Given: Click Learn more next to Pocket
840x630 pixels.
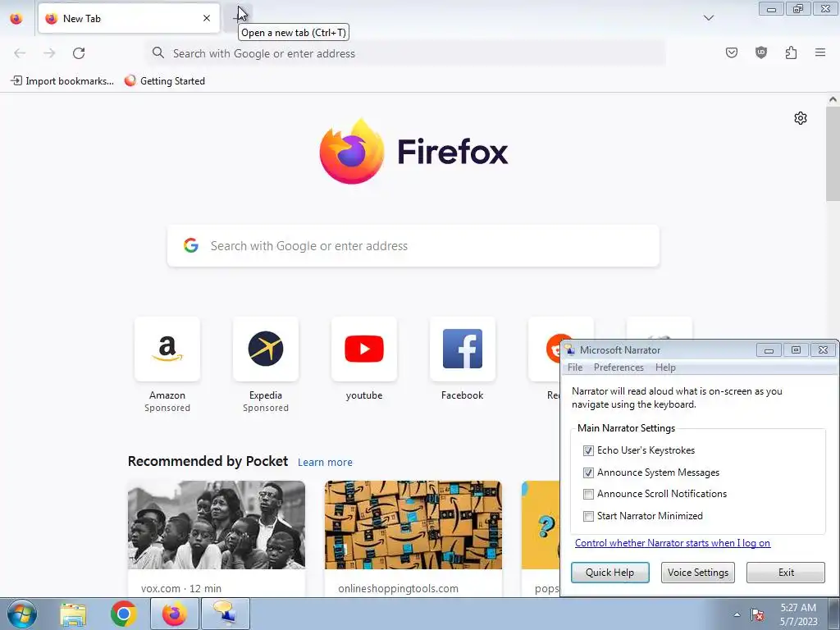Looking at the screenshot, I should point(325,462).
